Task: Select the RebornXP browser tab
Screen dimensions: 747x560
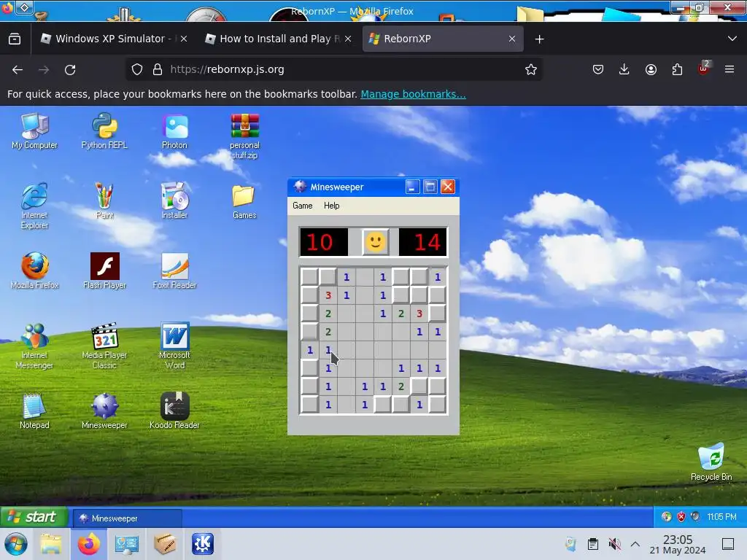Action: 442,39
